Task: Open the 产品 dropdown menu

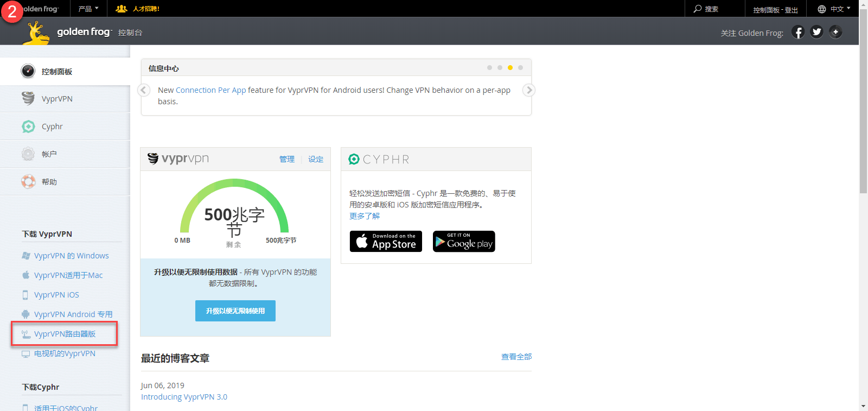Action: tap(88, 9)
